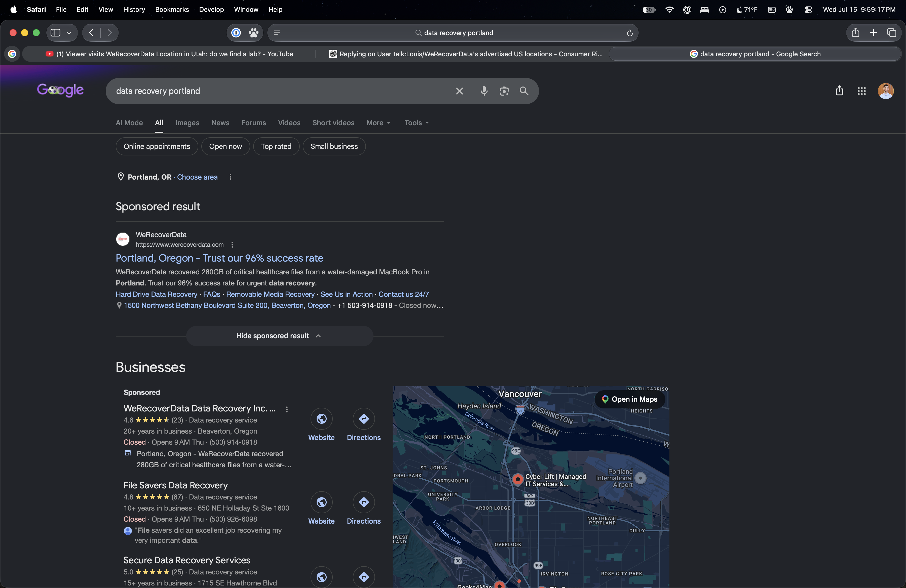
Task: Click the Google page share icon
Action: pos(839,91)
